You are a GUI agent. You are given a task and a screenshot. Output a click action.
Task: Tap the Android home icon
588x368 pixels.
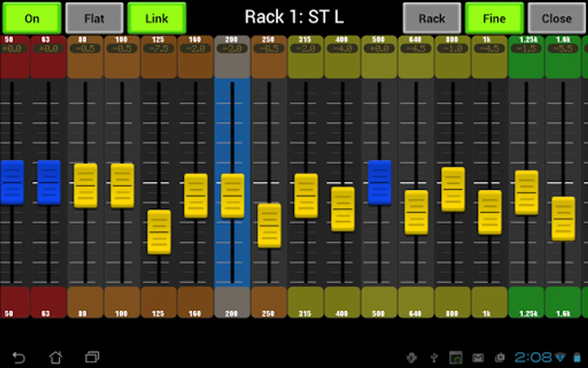pyautogui.click(x=56, y=357)
